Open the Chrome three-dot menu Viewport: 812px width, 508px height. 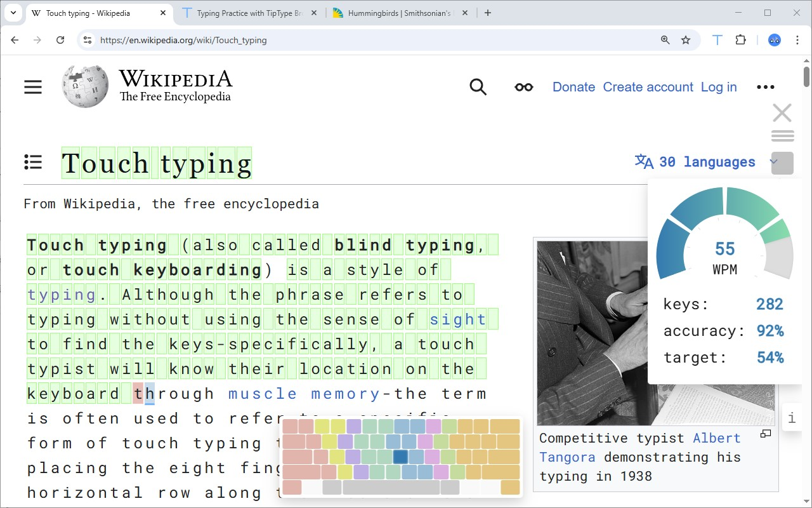click(x=797, y=40)
